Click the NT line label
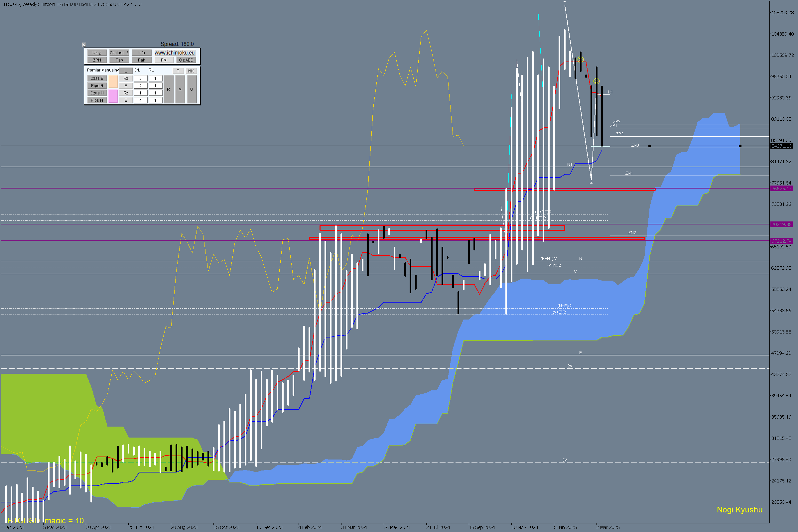The width and height of the screenshot is (798, 532). pos(570,165)
